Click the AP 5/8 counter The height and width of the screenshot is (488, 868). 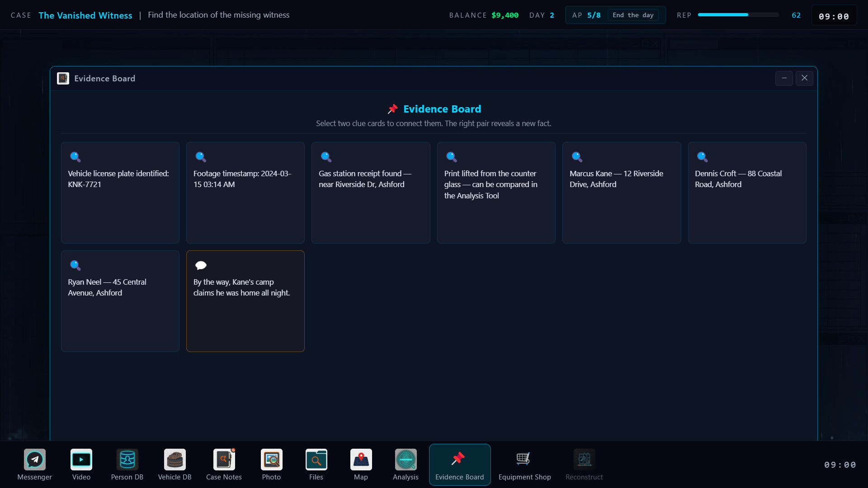586,15
